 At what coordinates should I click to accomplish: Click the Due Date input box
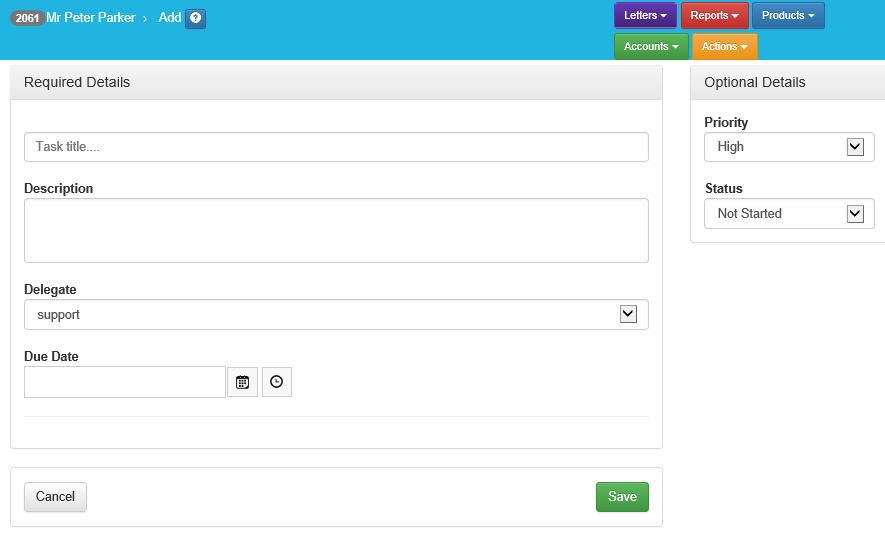pos(125,382)
